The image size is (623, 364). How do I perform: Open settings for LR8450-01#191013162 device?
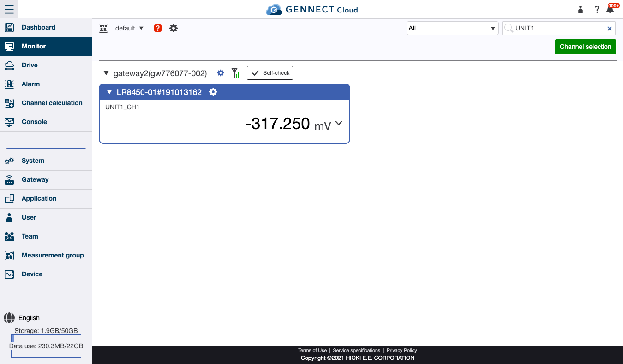[x=213, y=92]
